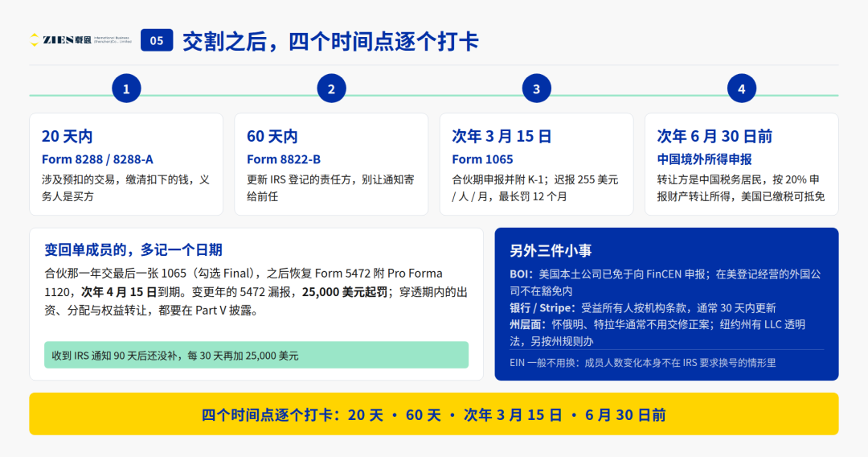Click the heading 另外三件小事
Image resolution: width=868 pixels, height=457 pixels.
coord(551,250)
